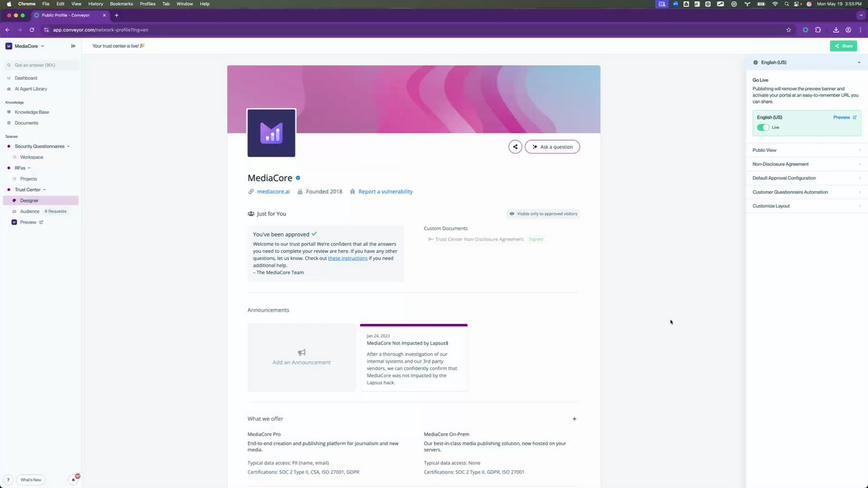868x488 pixels.
Task: Open the Chrome profile avatar icon
Action: 848,30
